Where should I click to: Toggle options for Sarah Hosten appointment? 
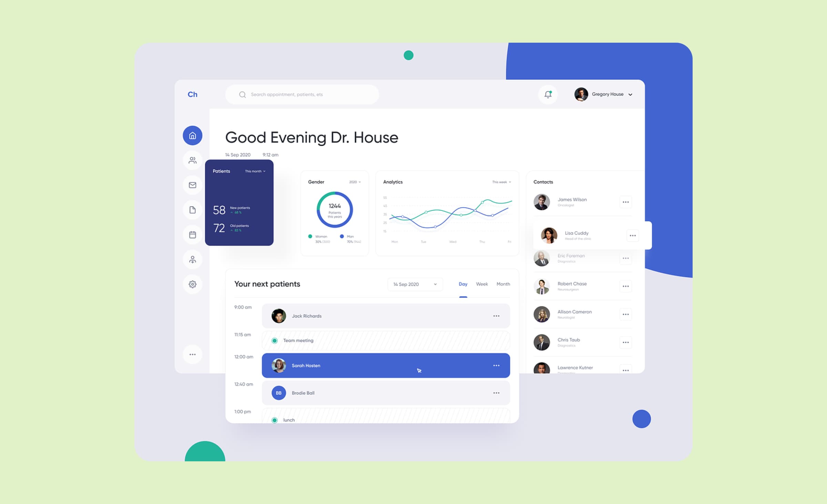pos(496,365)
